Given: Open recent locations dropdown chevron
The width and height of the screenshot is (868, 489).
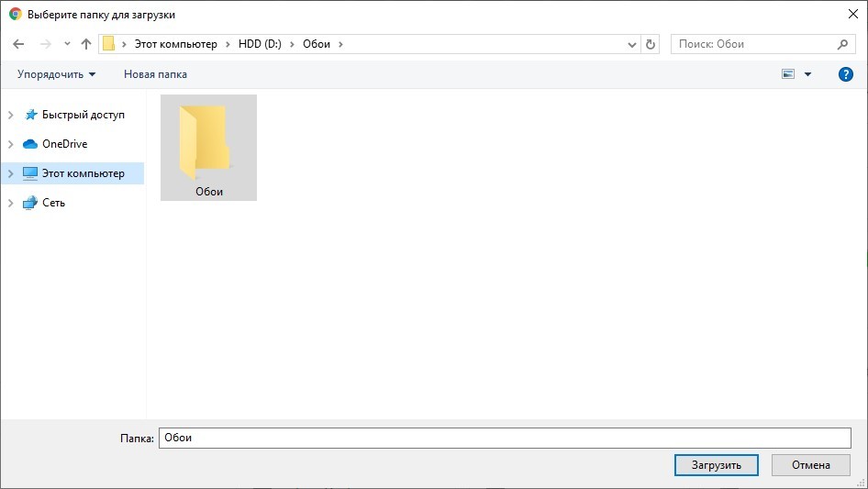Looking at the screenshot, I should pos(67,44).
